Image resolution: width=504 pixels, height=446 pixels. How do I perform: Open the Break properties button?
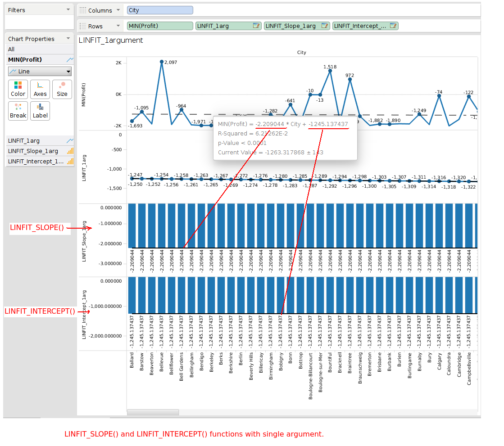point(18,111)
